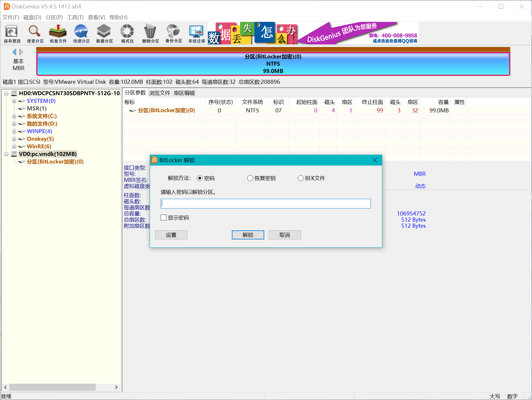
Task: Collapse the HD0 disk tree node
Action: 6,93
